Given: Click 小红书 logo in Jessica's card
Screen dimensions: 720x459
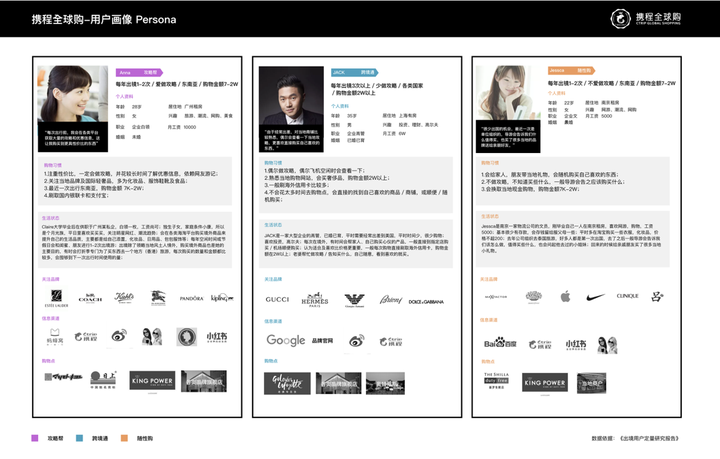Looking at the screenshot, I should coord(576,344).
